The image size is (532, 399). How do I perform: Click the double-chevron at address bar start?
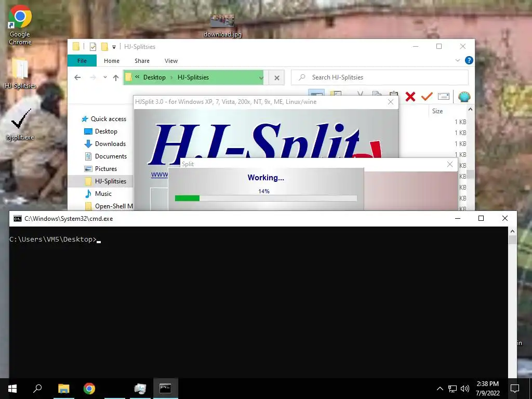tap(137, 77)
